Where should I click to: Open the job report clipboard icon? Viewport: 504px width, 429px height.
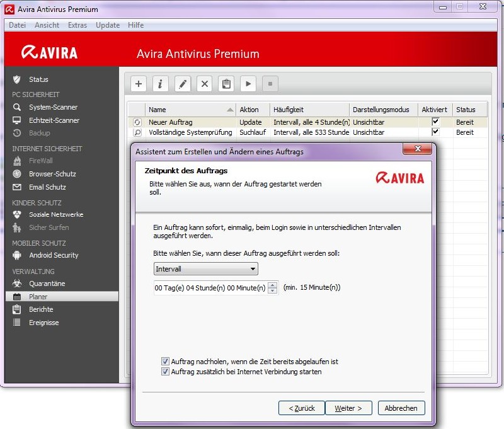click(226, 84)
